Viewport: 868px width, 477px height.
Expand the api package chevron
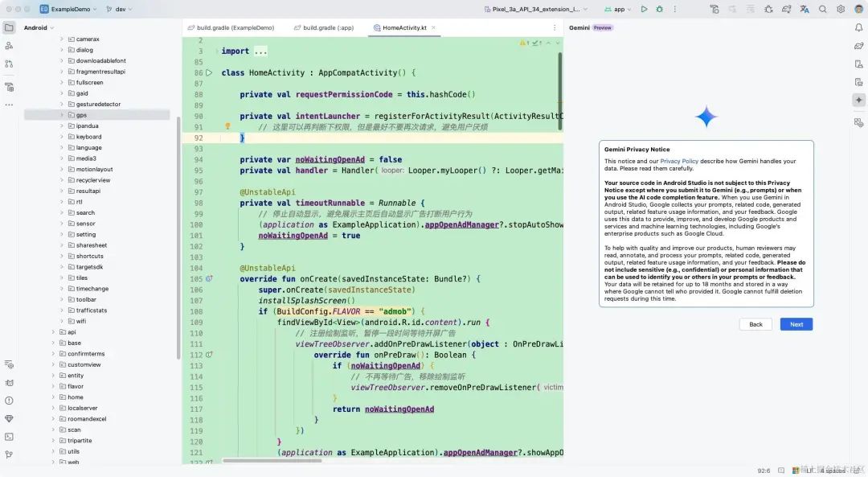(53, 332)
